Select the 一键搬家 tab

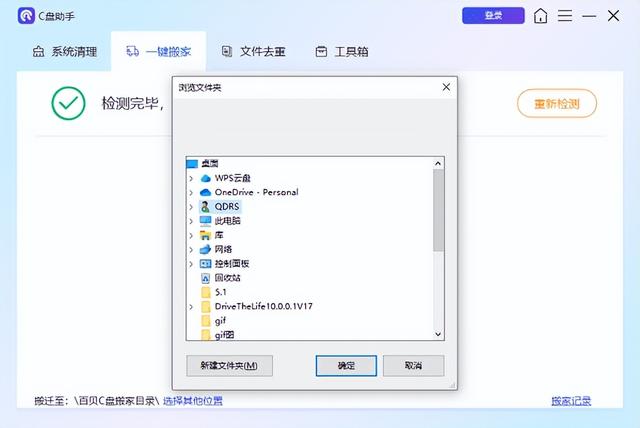pyautogui.click(x=158, y=51)
